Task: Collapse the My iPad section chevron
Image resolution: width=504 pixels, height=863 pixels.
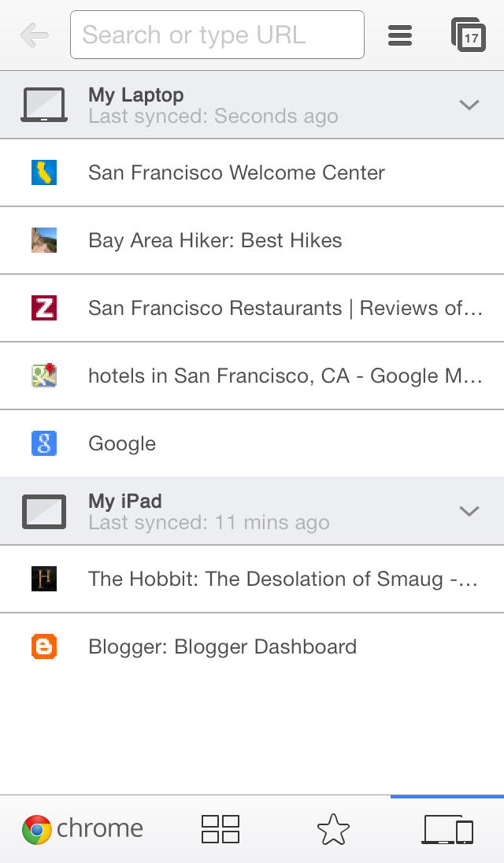Action: pyautogui.click(x=469, y=511)
